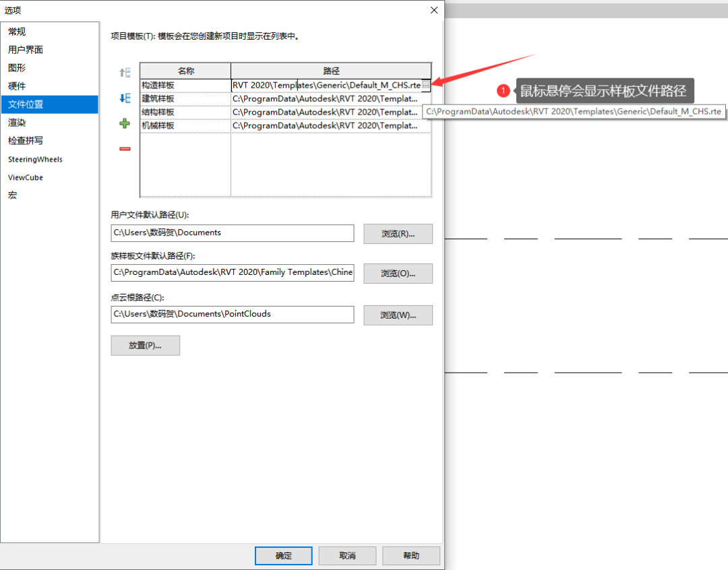Select the 文件位置 category
Screen dimensions: 728x570
49,104
